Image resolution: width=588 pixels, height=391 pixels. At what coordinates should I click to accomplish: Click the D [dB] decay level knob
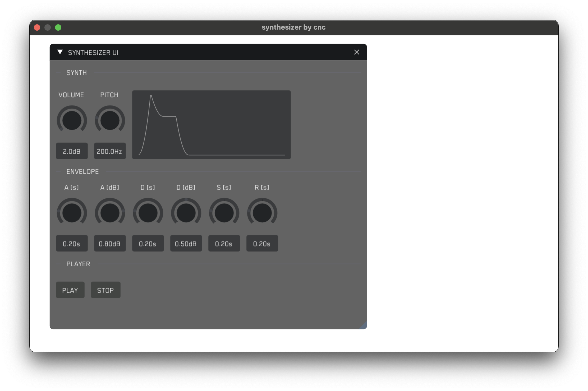186,213
